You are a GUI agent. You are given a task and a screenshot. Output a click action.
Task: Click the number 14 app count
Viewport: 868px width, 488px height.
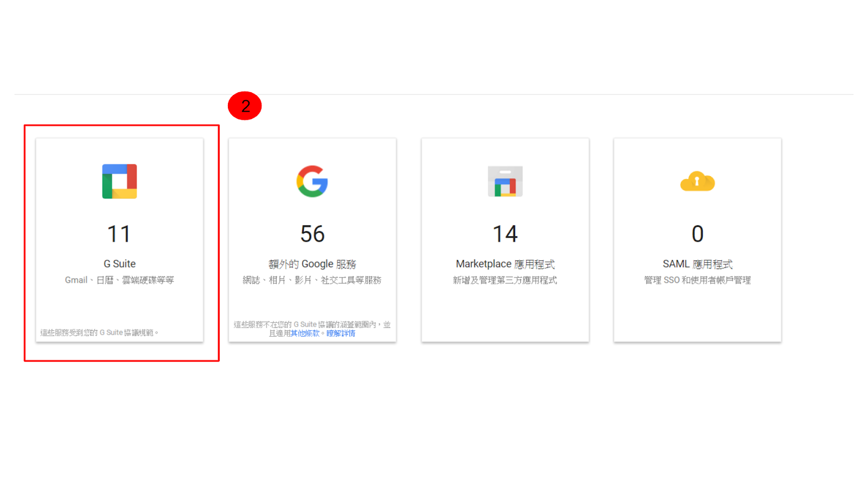tap(505, 234)
